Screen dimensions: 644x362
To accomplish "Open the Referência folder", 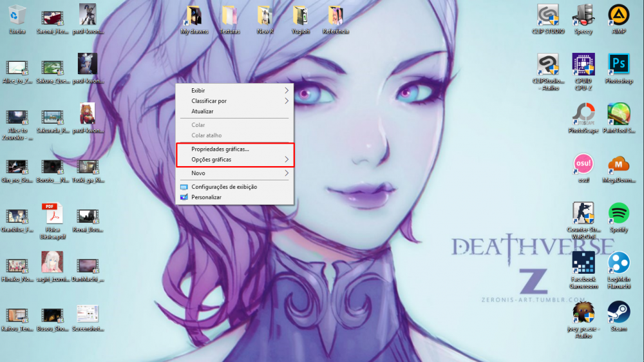I will click(x=336, y=19).
